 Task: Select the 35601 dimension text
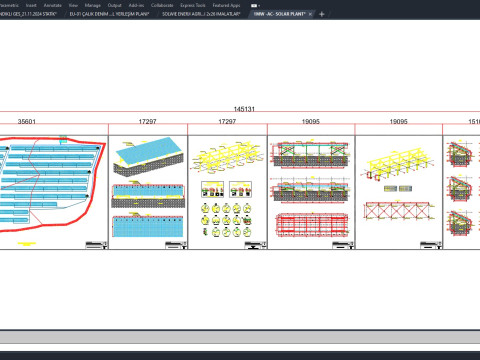[x=27, y=122]
